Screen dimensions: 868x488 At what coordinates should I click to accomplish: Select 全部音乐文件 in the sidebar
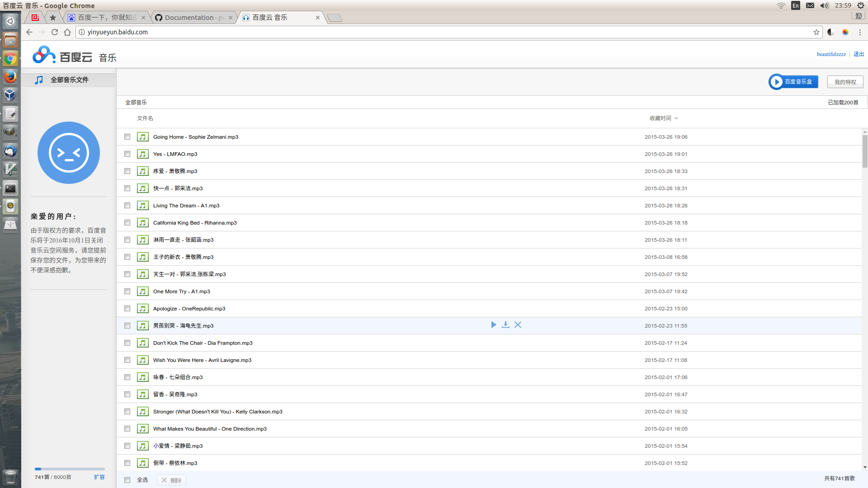pos(69,80)
